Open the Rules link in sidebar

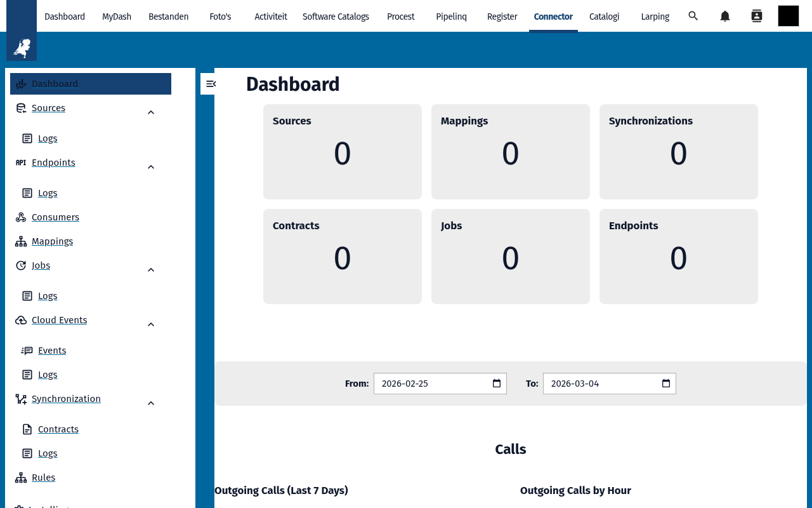coord(43,478)
